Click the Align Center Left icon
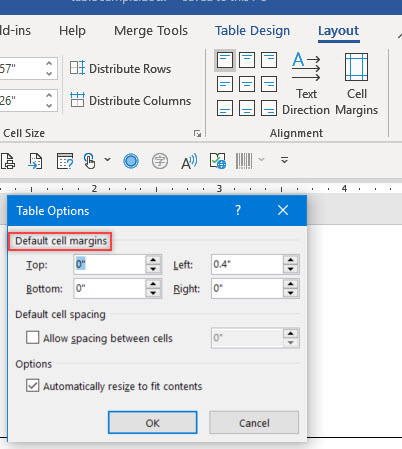 (225, 84)
